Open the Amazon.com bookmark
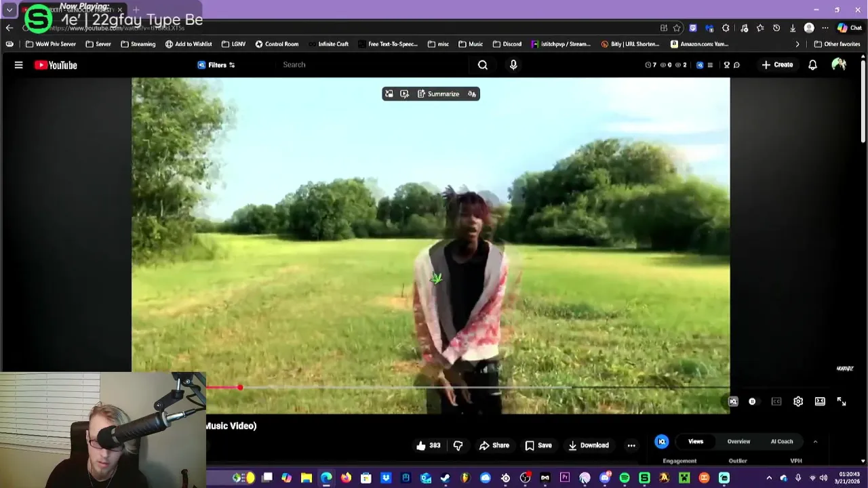 700,44
